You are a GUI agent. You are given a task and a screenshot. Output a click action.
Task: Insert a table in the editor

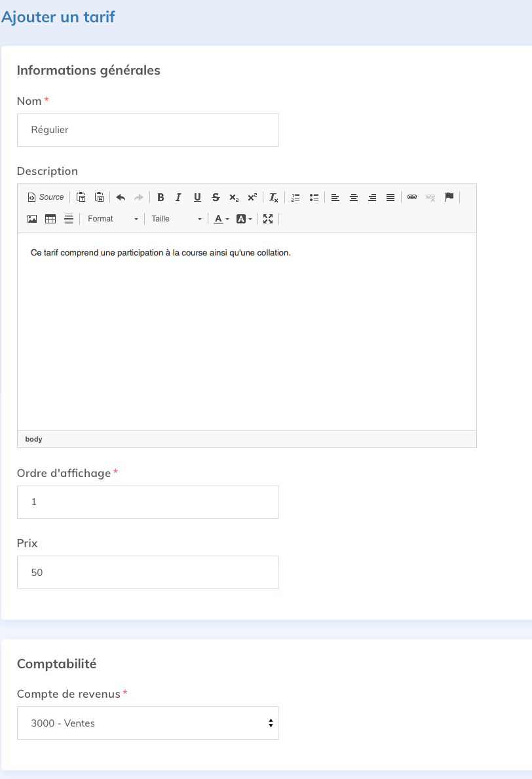[x=50, y=218]
